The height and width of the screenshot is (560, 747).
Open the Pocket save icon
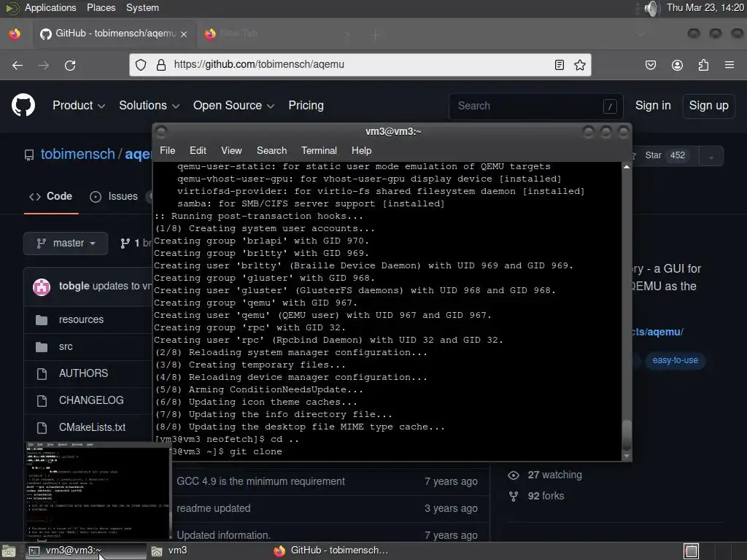[651, 65]
